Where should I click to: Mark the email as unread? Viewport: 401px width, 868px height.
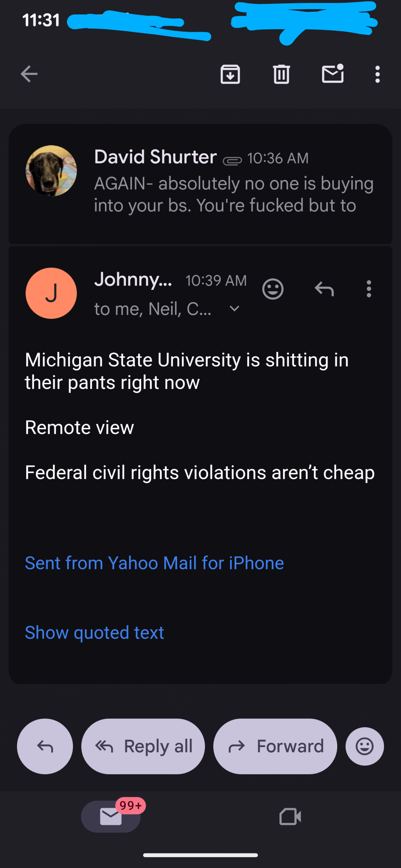[333, 74]
